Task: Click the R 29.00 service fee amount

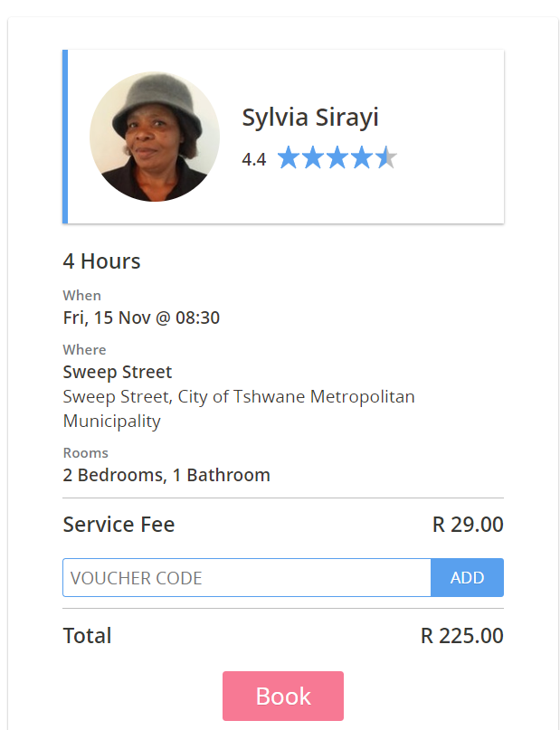Action: point(468,525)
